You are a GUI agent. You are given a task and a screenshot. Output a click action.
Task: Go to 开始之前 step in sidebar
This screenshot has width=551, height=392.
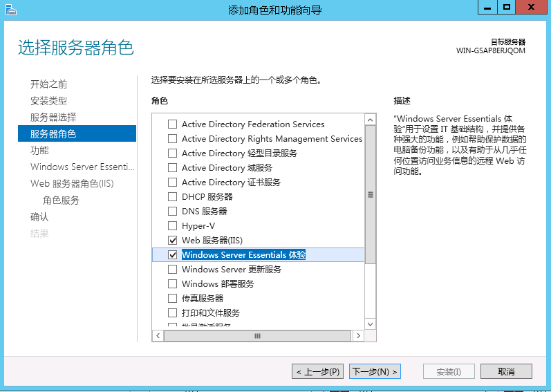(x=48, y=84)
